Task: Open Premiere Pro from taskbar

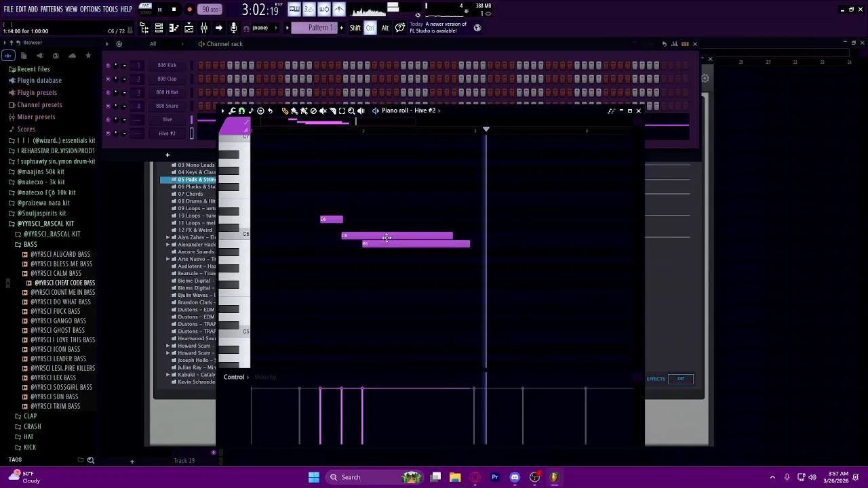Action: coord(495,477)
